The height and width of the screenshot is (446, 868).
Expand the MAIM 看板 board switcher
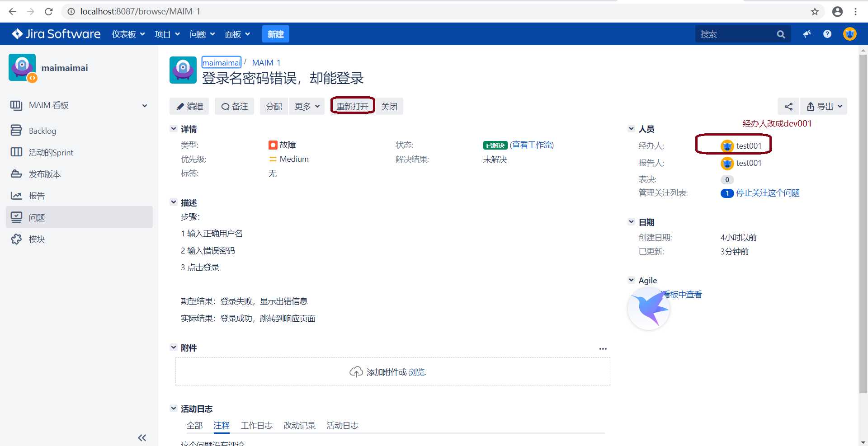click(x=145, y=106)
